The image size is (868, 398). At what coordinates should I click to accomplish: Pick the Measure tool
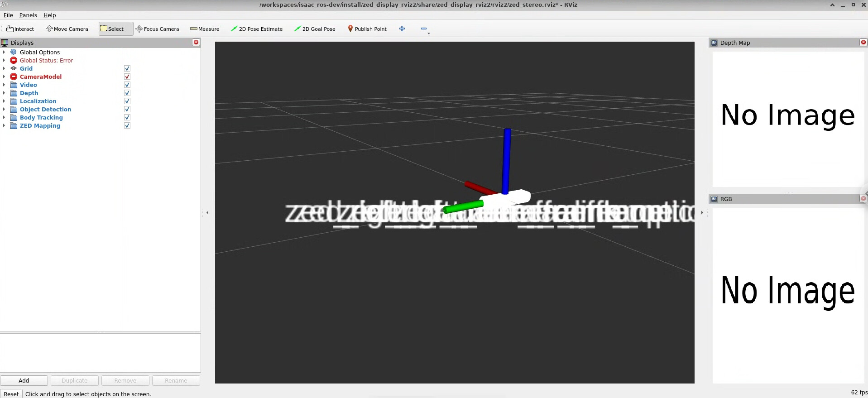(205, 29)
